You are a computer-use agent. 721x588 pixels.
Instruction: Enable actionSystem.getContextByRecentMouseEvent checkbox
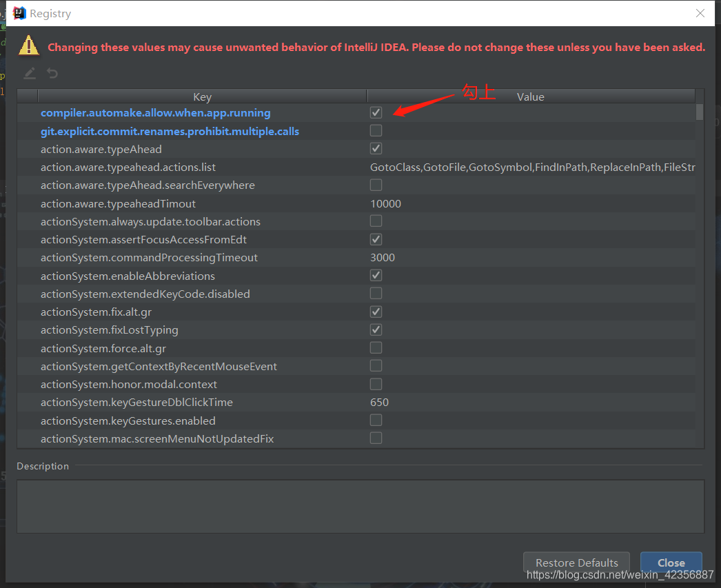tap(376, 366)
